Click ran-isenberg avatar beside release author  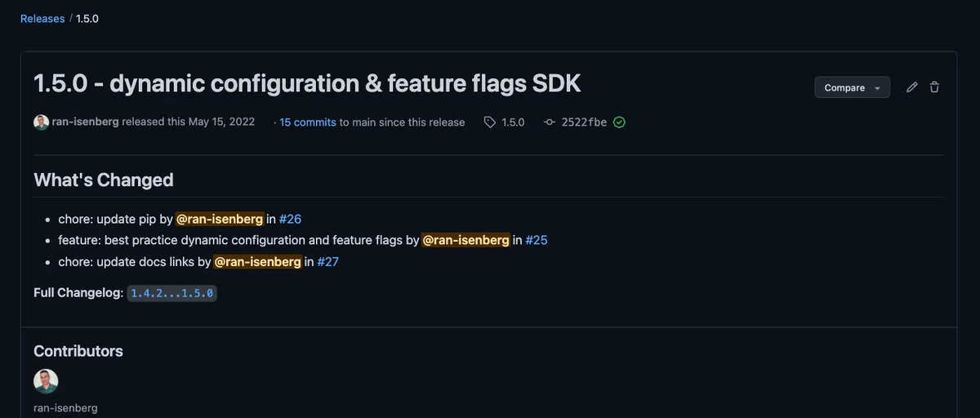click(41, 122)
